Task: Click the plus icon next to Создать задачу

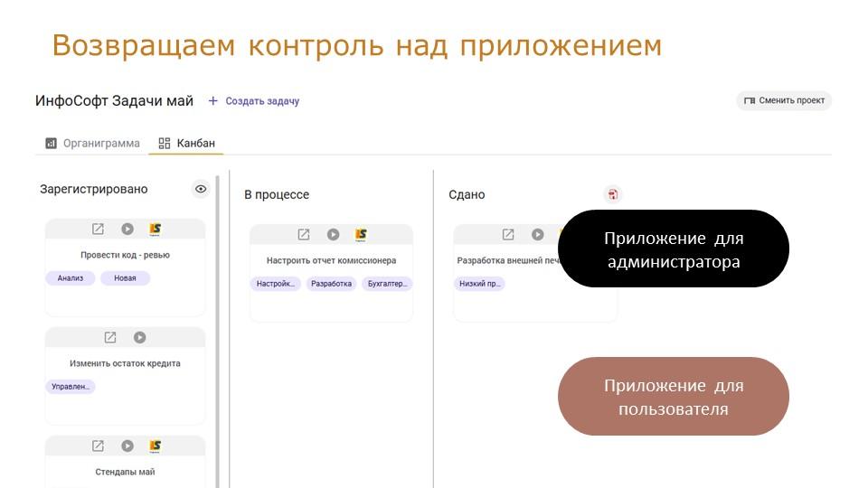Action: tap(212, 100)
